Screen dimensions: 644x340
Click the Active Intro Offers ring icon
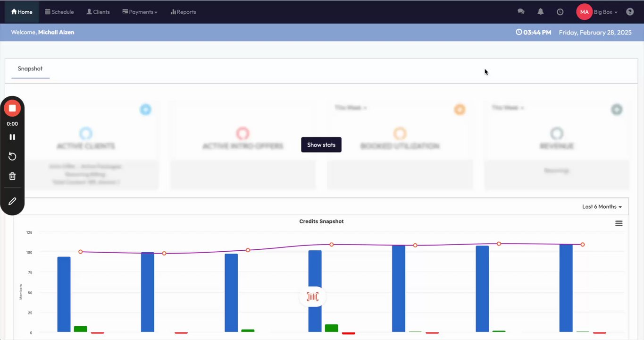point(243,133)
